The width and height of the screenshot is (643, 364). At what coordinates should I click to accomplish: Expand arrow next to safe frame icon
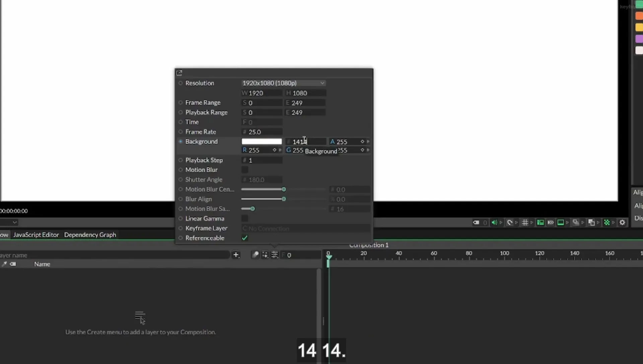tap(567, 222)
